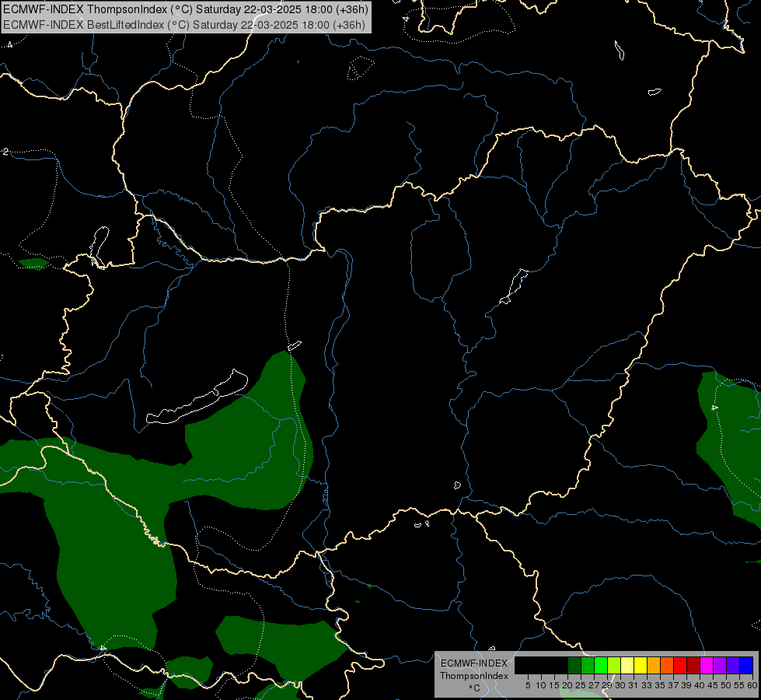
Task: Select the violet 50–55 legend swatch
Action: tap(733, 665)
